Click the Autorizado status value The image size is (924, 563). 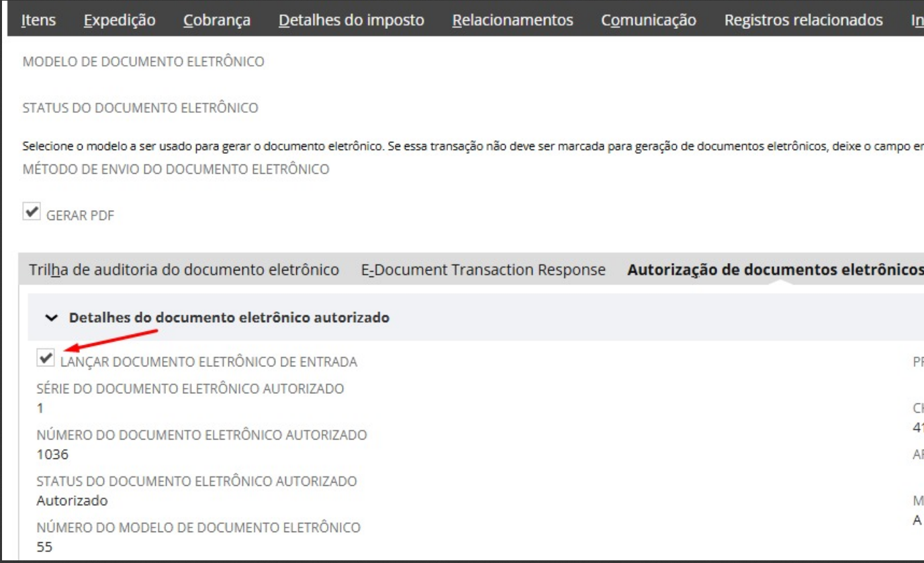(x=72, y=501)
